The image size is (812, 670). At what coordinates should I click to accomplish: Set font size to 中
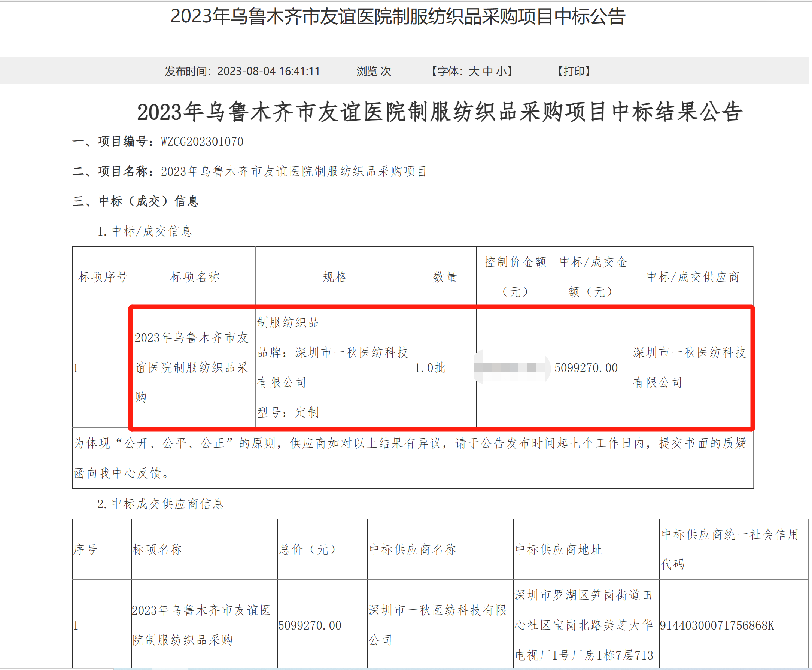(487, 72)
